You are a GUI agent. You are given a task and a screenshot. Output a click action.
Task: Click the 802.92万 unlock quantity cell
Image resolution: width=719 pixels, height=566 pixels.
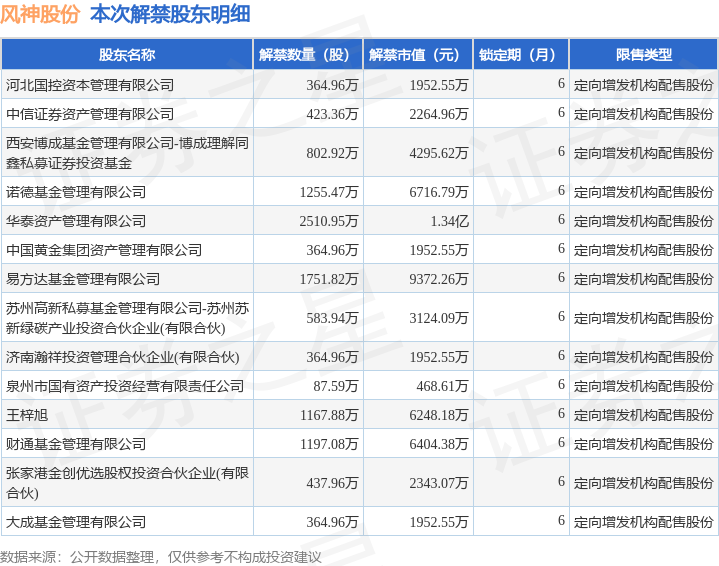click(308, 153)
